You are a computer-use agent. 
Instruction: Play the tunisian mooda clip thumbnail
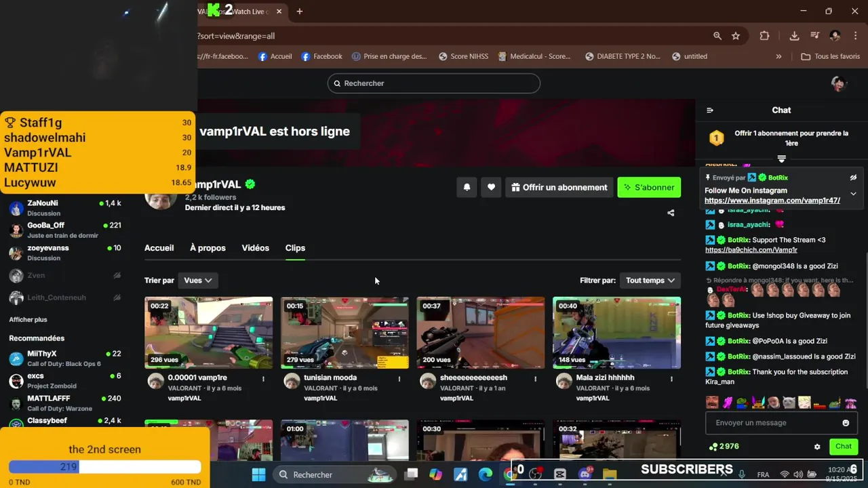pyautogui.click(x=344, y=333)
